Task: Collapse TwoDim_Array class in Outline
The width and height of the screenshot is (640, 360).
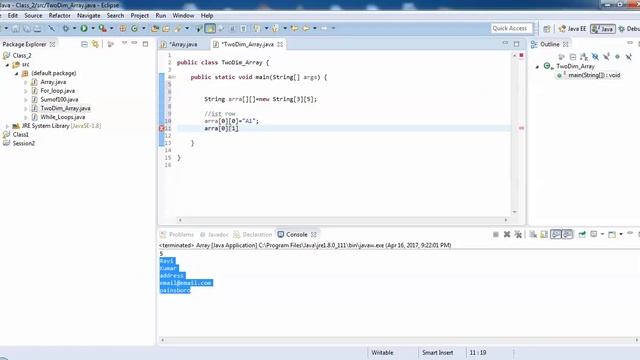Action: (x=537, y=67)
